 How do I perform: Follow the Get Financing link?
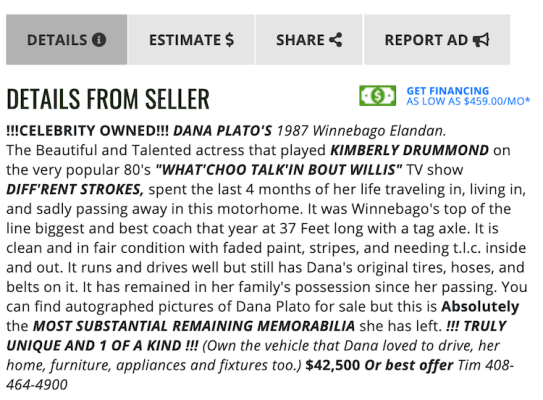(448, 91)
